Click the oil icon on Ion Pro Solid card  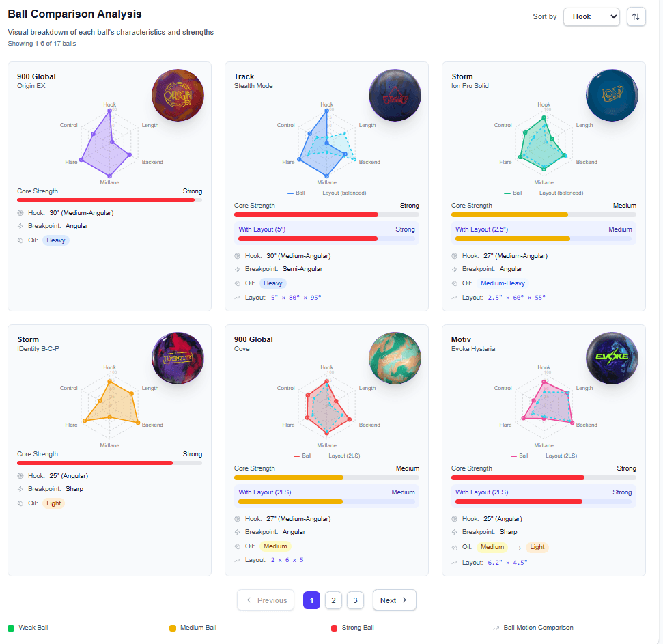[455, 283]
